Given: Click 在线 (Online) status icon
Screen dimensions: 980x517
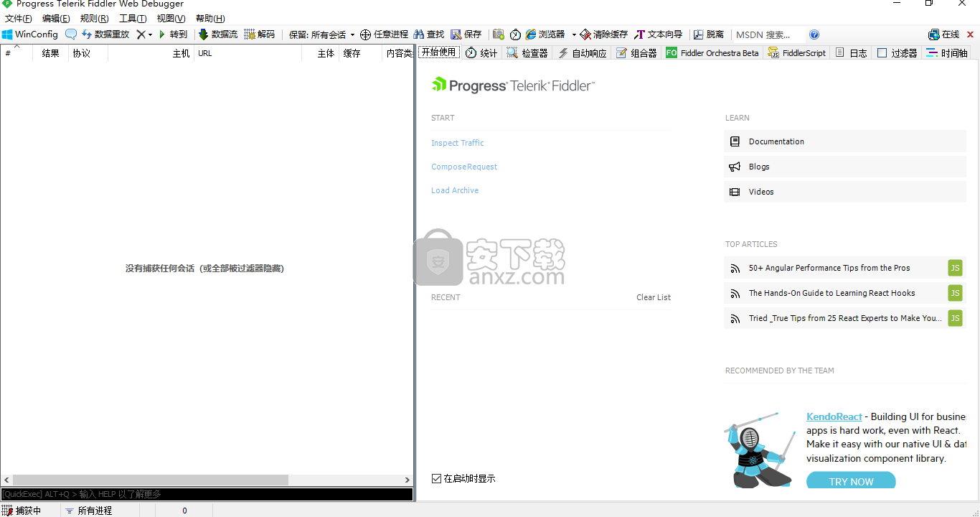Looking at the screenshot, I should pos(943,34).
